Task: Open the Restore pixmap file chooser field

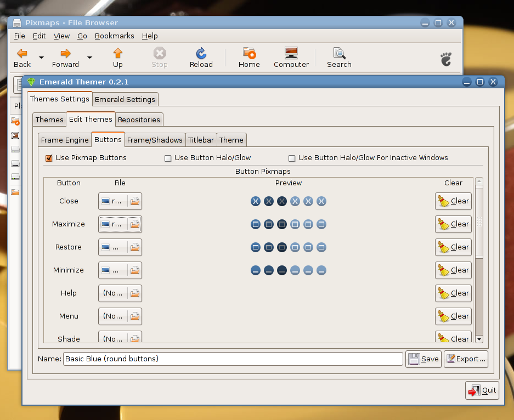Action: pos(120,247)
